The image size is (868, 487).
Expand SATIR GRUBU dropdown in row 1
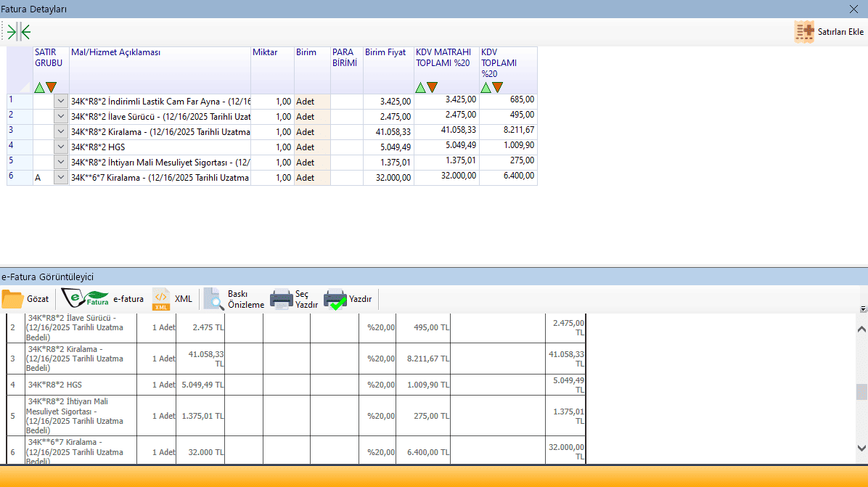61,102
